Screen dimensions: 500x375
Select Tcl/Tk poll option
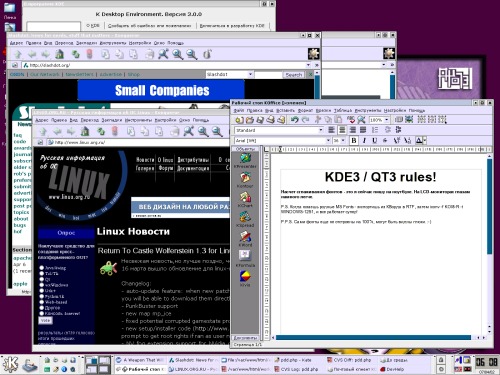pos(42,273)
